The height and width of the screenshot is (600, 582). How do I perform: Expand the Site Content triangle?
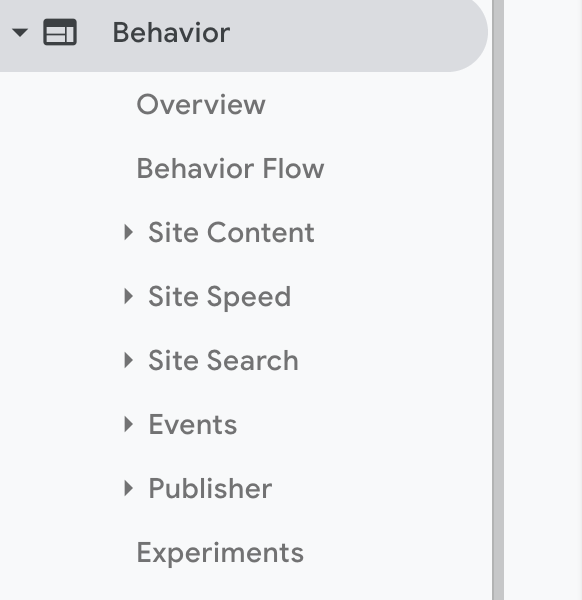tap(129, 232)
